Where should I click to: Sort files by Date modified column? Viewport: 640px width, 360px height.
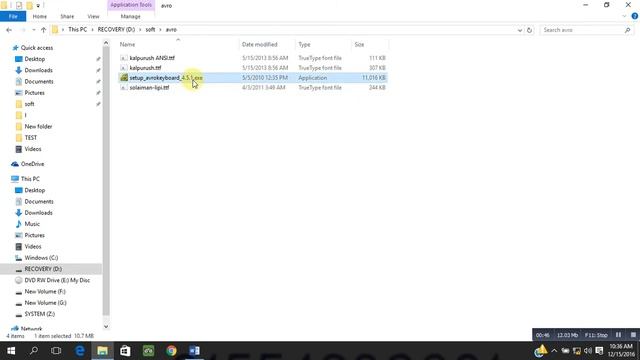(x=260, y=44)
